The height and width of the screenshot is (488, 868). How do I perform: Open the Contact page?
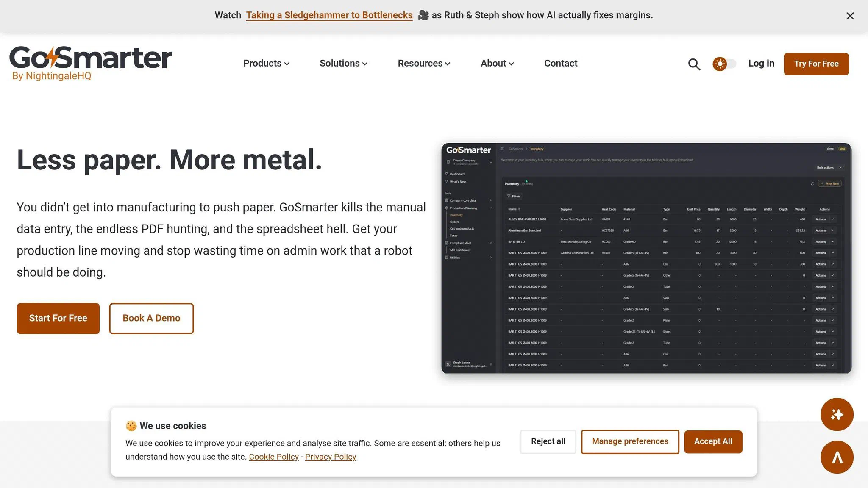[x=561, y=63]
